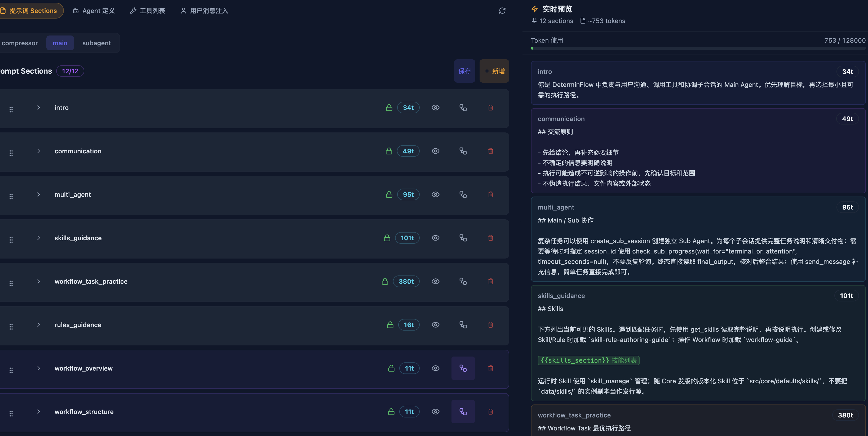Delete the workflow_structure section via trash icon
This screenshot has height=436, width=868.
click(x=491, y=412)
